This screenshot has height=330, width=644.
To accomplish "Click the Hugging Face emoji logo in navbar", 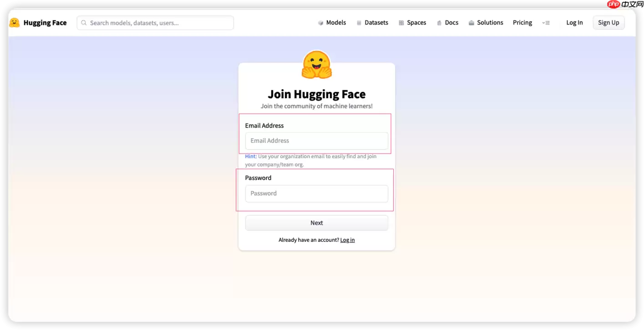I will click(x=15, y=23).
